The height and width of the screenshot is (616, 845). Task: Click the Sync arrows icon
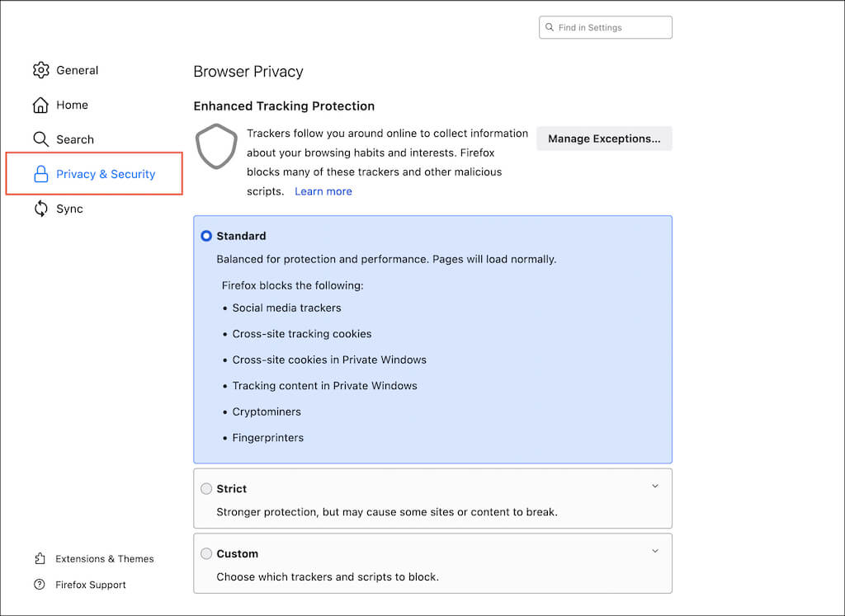[x=40, y=209]
